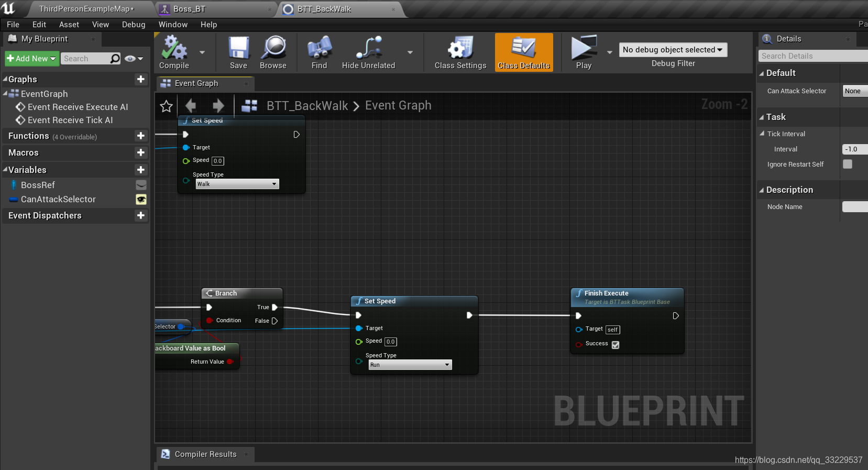The image size is (868, 470).
Task: Click the Node Name field
Action: [855, 207]
